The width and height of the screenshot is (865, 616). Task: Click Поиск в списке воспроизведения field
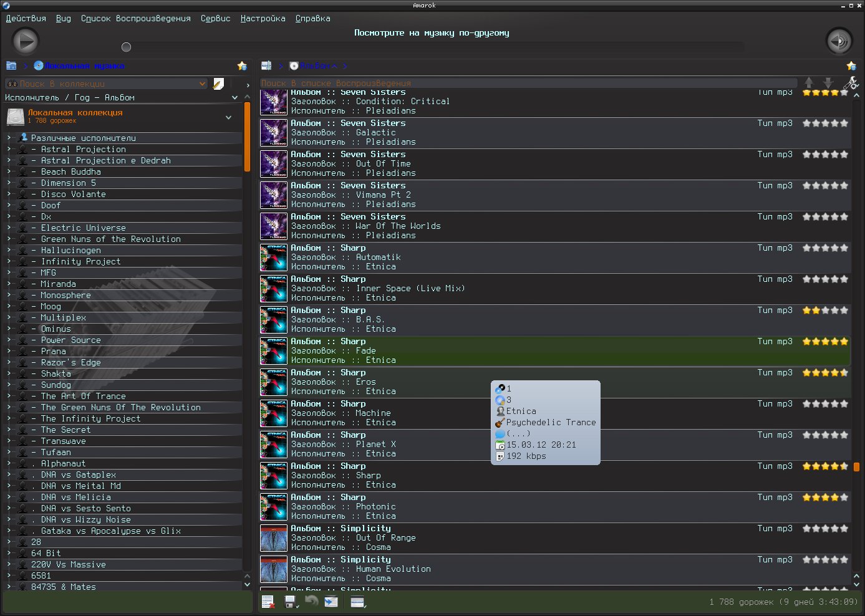pyautogui.click(x=529, y=83)
